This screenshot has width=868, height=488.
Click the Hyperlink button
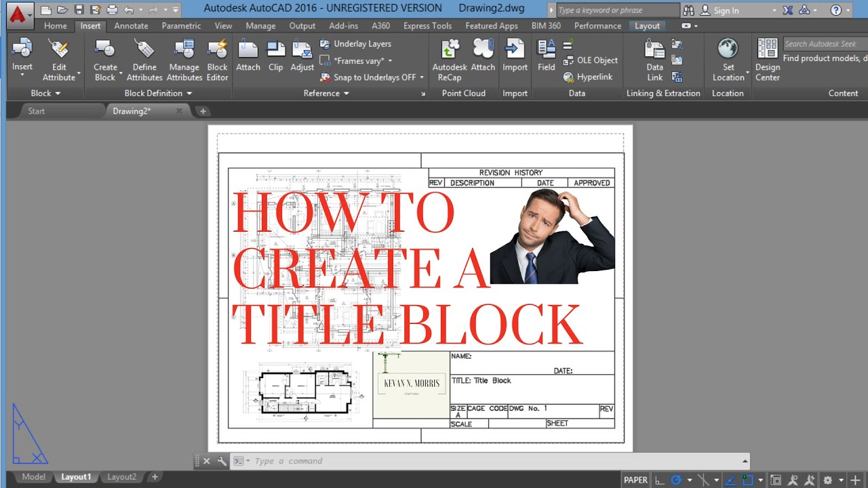(x=588, y=77)
